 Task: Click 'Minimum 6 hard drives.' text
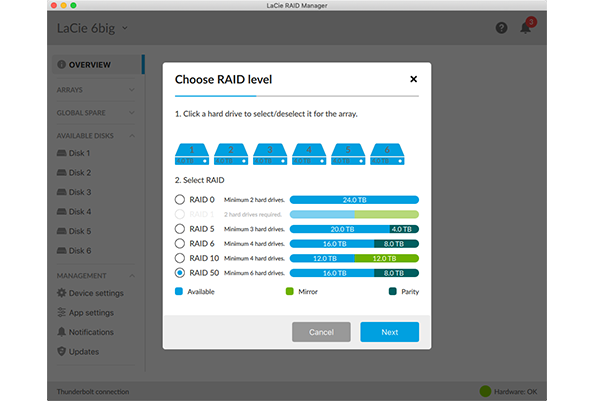coord(254,273)
